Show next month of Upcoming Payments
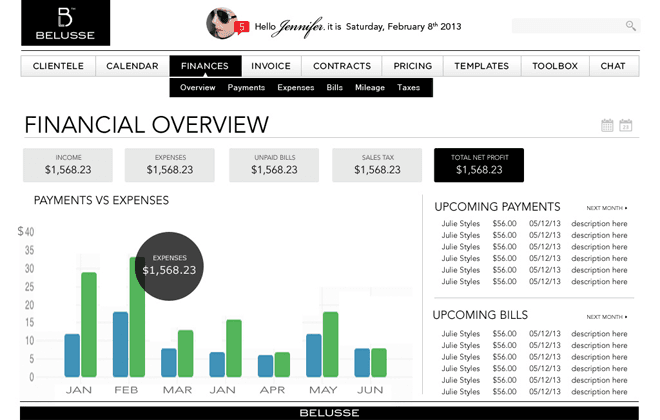Viewport: 660px width, 420px height. (607, 208)
